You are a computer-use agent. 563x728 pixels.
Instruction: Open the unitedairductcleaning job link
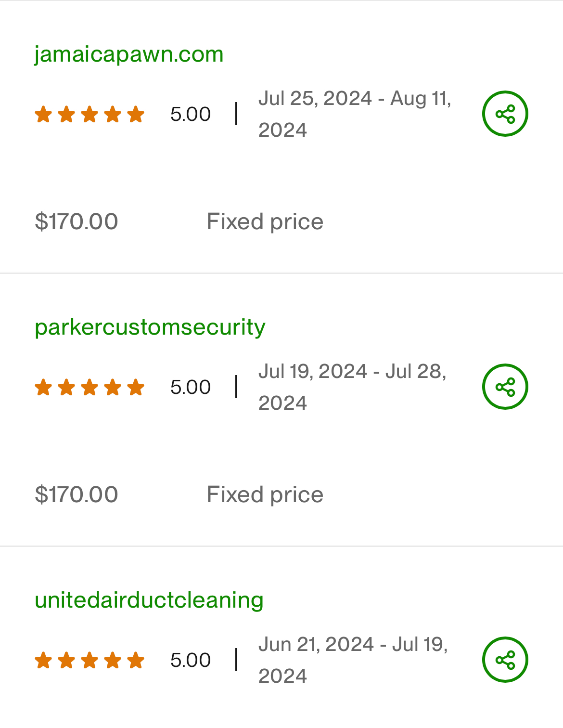pos(149,600)
